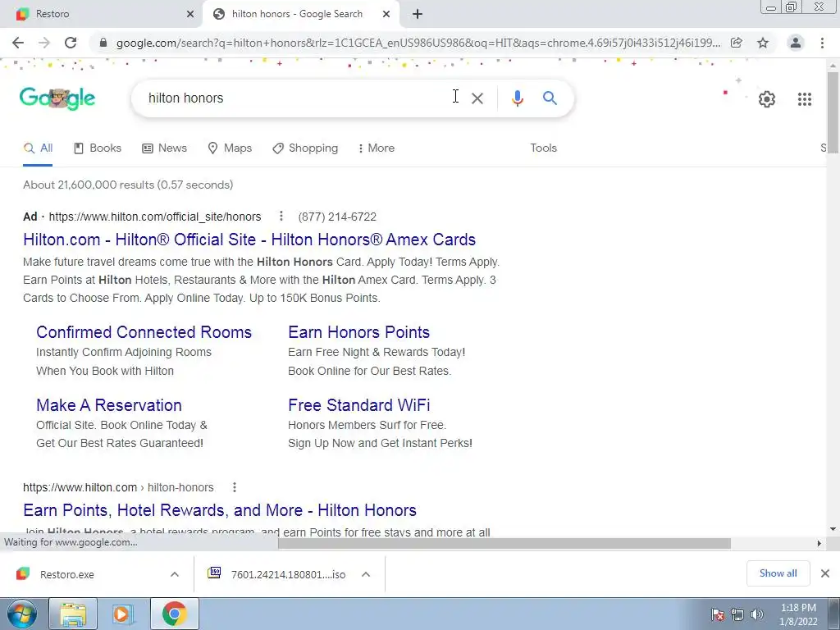Launch the media player from the taskbar

point(121,614)
